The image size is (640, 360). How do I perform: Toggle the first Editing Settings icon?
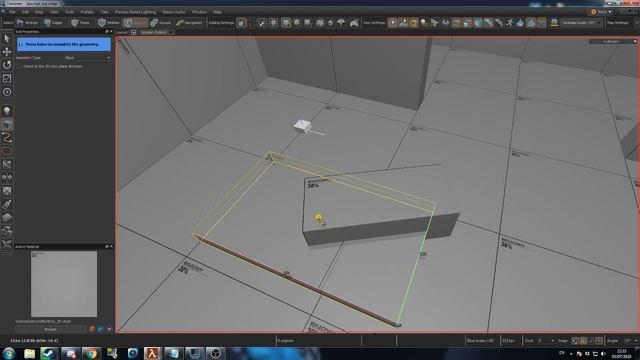[241, 23]
